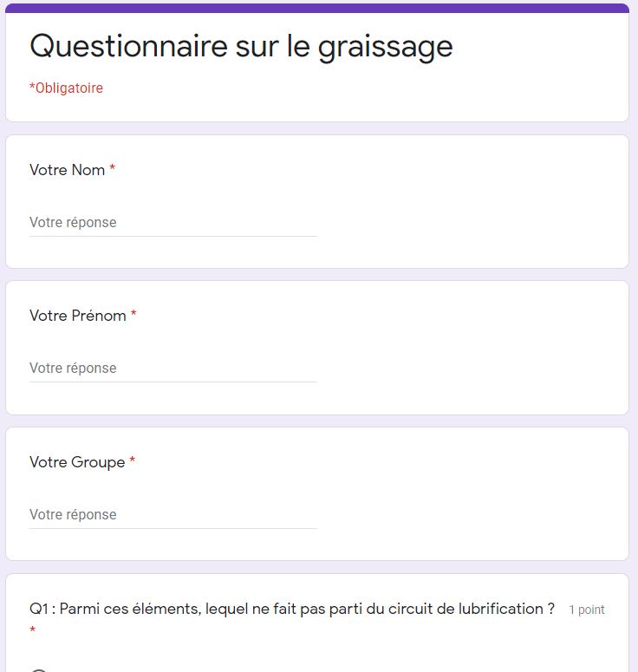Image resolution: width=638 pixels, height=672 pixels.
Task: Select the Votre Groupe answer field
Action: coord(173,515)
